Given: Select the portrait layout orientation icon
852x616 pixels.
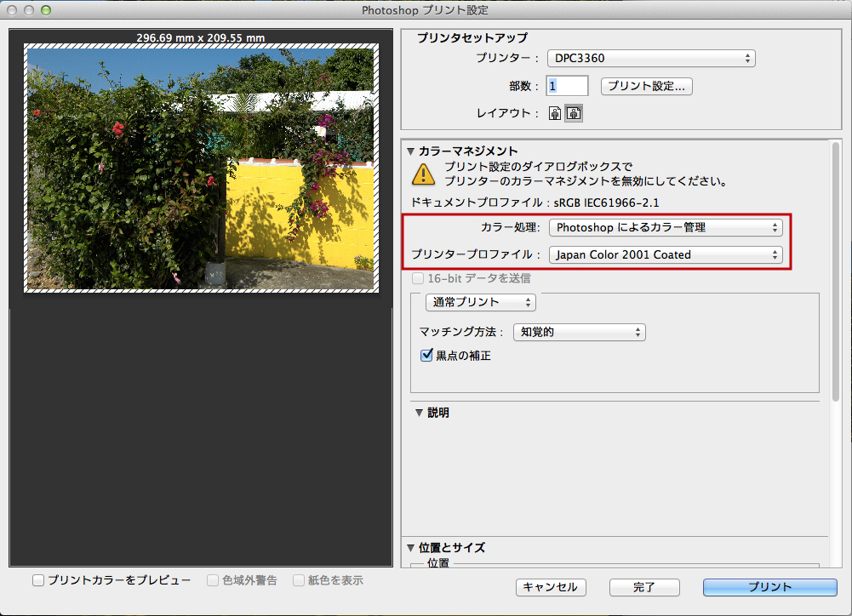Looking at the screenshot, I should pos(555,113).
